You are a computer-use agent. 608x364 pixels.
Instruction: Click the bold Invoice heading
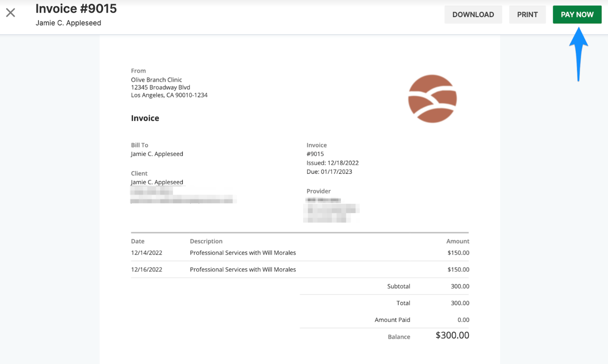point(145,118)
